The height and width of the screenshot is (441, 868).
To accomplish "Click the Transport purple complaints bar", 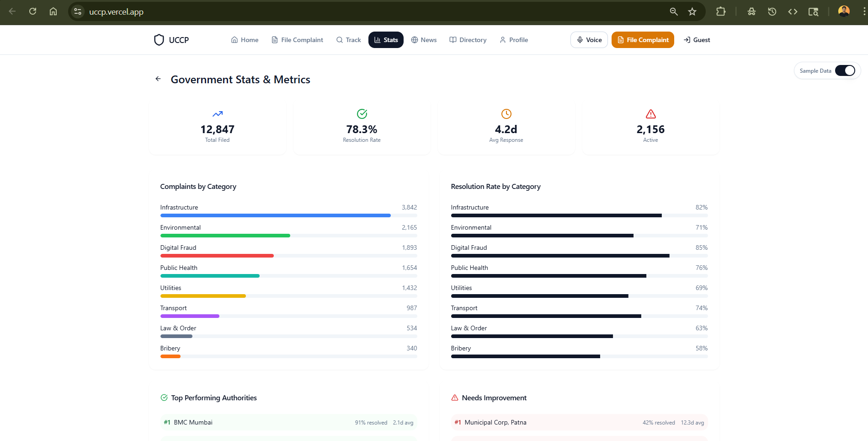I will (x=190, y=316).
